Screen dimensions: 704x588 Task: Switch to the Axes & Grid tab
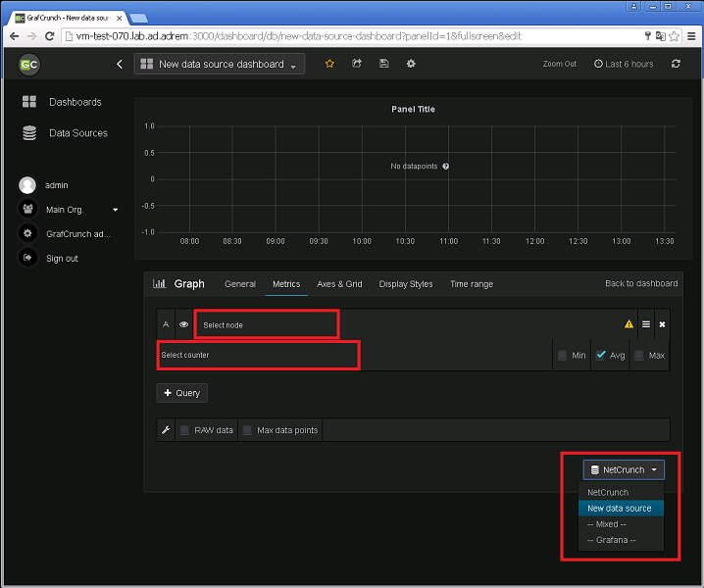point(339,284)
